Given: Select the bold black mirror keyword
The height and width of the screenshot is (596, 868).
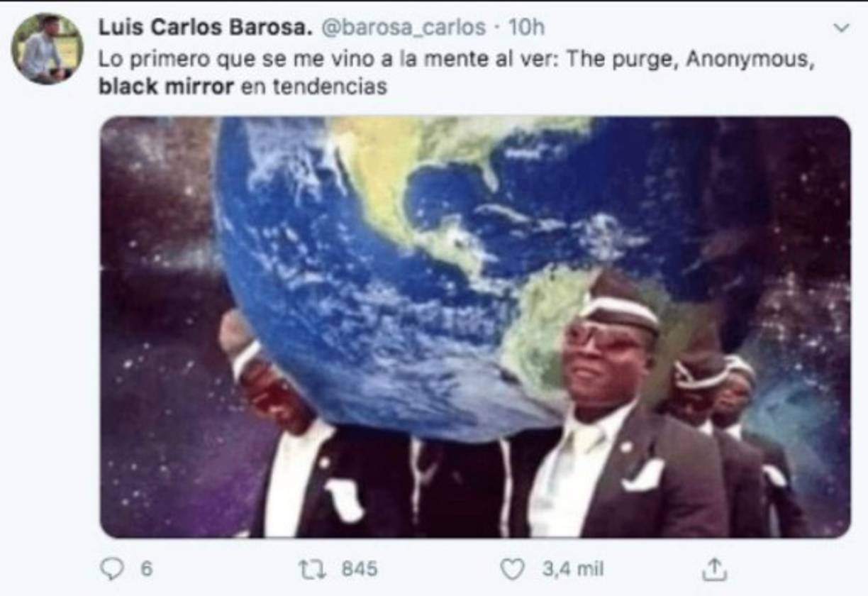Looking at the screenshot, I should point(165,87).
